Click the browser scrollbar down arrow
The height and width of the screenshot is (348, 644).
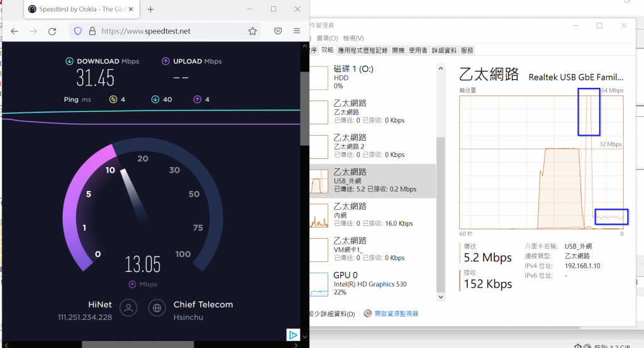(304, 337)
